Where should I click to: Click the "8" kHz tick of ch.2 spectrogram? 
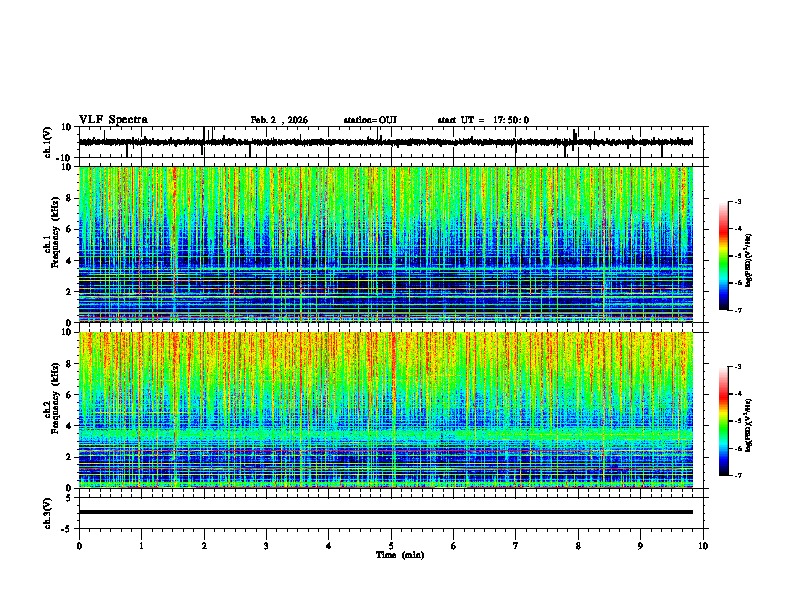(x=69, y=364)
